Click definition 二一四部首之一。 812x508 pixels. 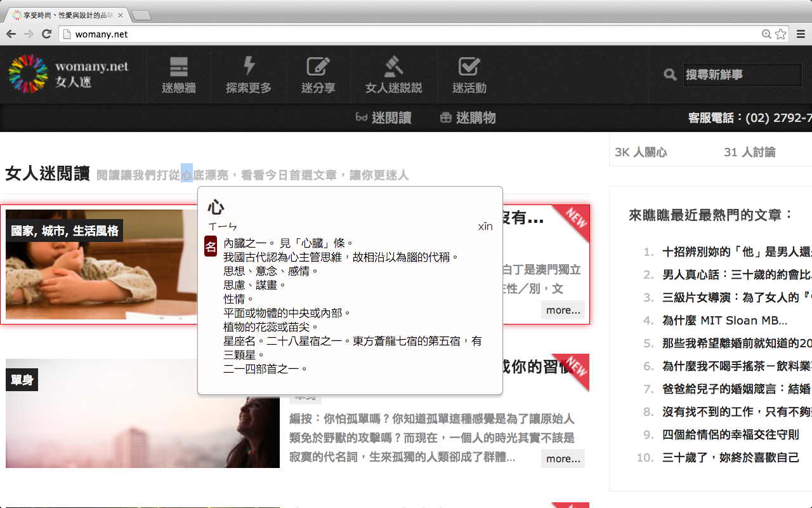tap(266, 369)
